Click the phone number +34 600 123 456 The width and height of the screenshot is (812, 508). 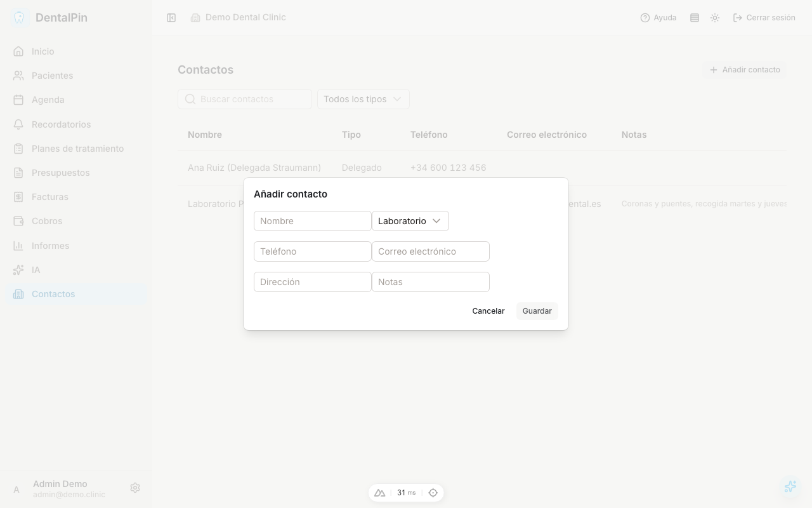click(x=449, y=168)
